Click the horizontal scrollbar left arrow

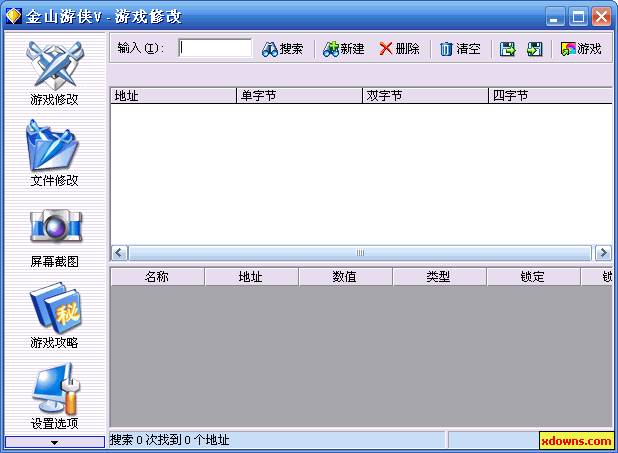119,253
